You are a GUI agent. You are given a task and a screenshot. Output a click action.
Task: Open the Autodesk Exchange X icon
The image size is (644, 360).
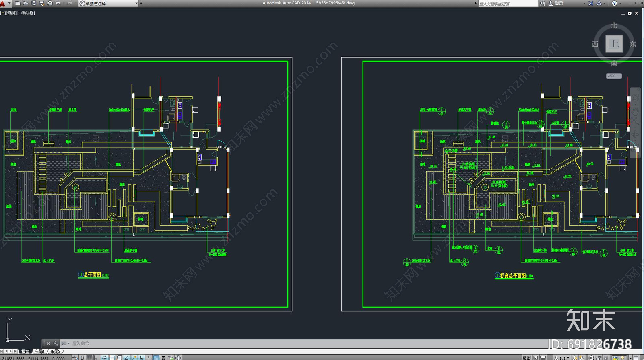pos(591,3)
